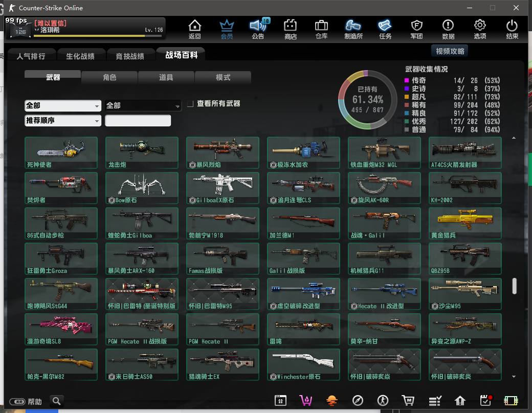Tick the 查看所有武器 checkbox
The width and height of the screenshot is (532, 413).
[x=190, y=103]
